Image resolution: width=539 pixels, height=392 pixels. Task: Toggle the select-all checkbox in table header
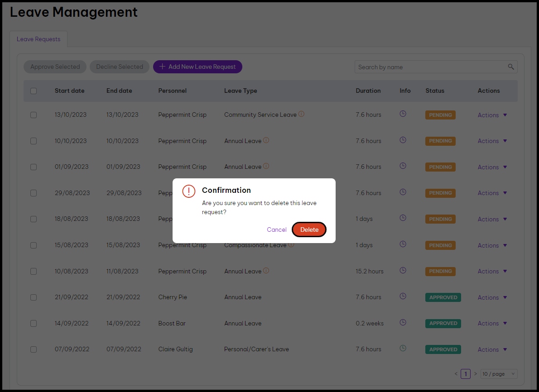pos(34,91)
